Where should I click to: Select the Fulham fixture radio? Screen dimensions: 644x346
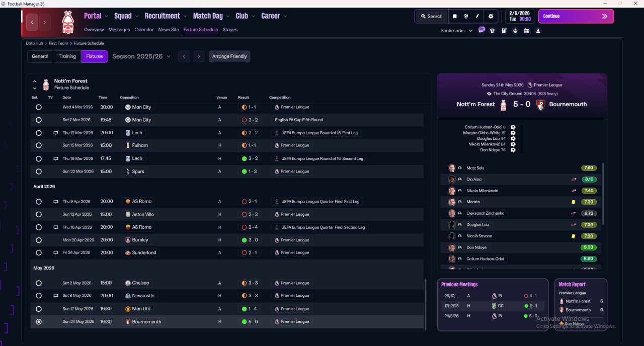pyautogui.click(x=39, y=146)
